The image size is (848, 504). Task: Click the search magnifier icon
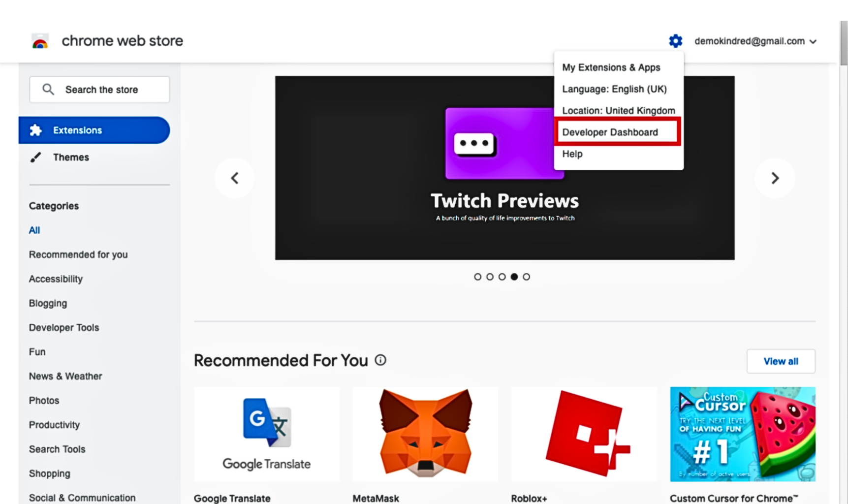(48, 89)
